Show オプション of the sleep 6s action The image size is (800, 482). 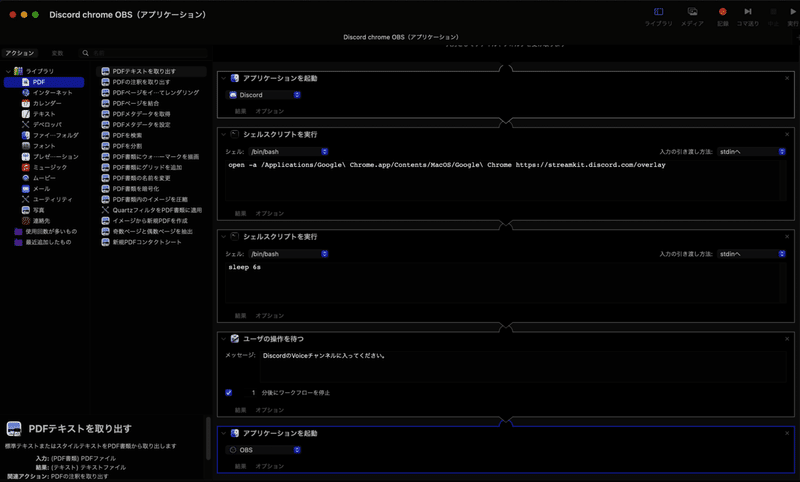coord(270,316)
